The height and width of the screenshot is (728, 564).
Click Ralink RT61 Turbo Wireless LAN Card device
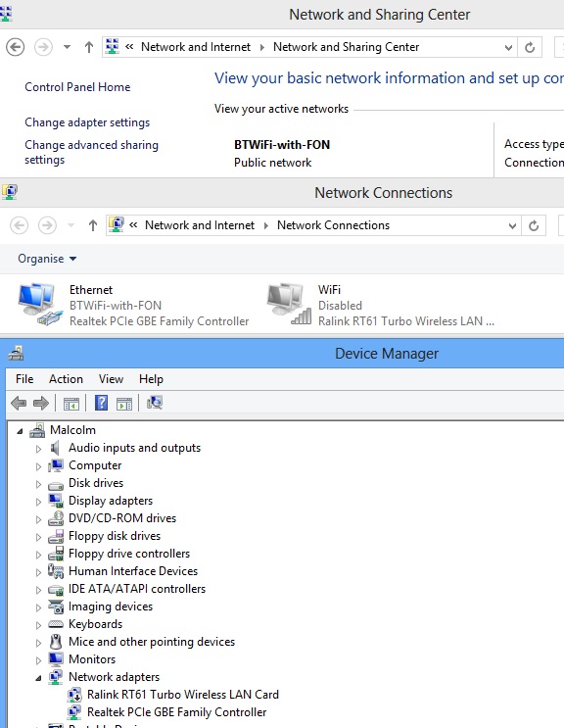point(183,695)
